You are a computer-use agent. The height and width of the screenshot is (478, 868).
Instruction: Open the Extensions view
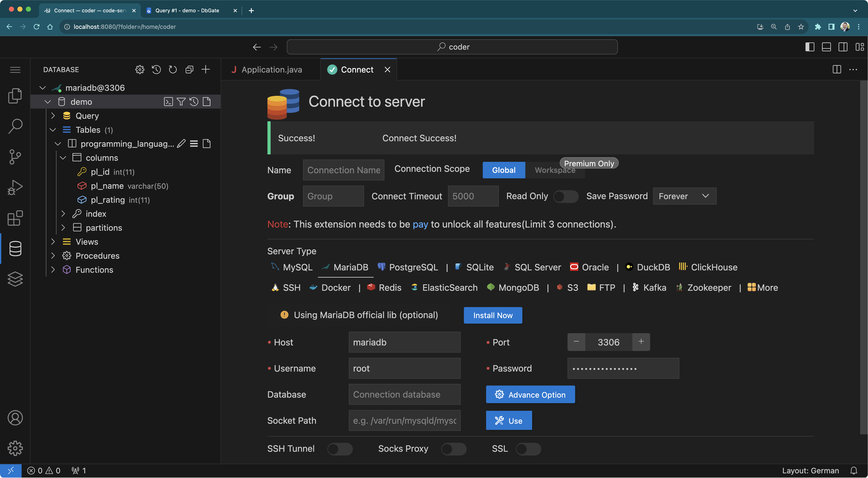[x=15, y=218]
